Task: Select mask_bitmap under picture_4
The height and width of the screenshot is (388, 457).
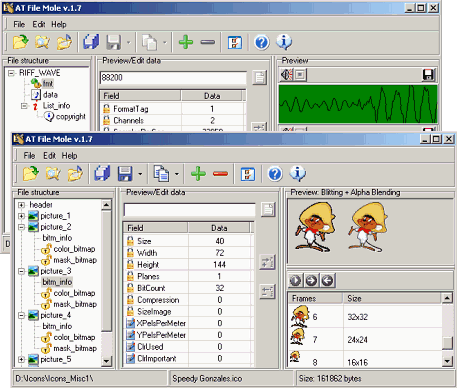Action: [75, 348]
